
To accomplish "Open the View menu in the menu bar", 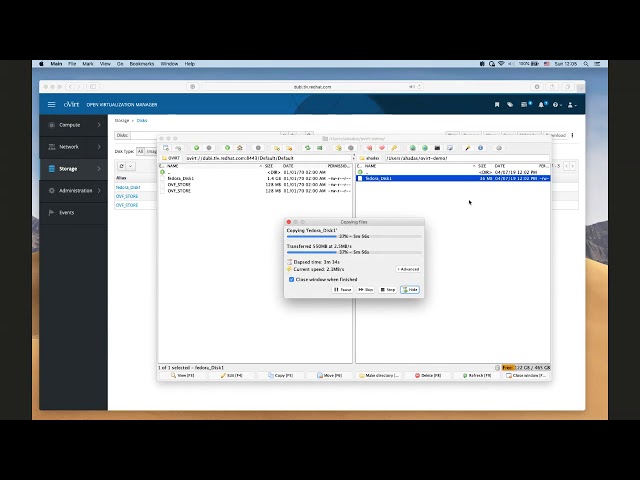I will point(105,64).
